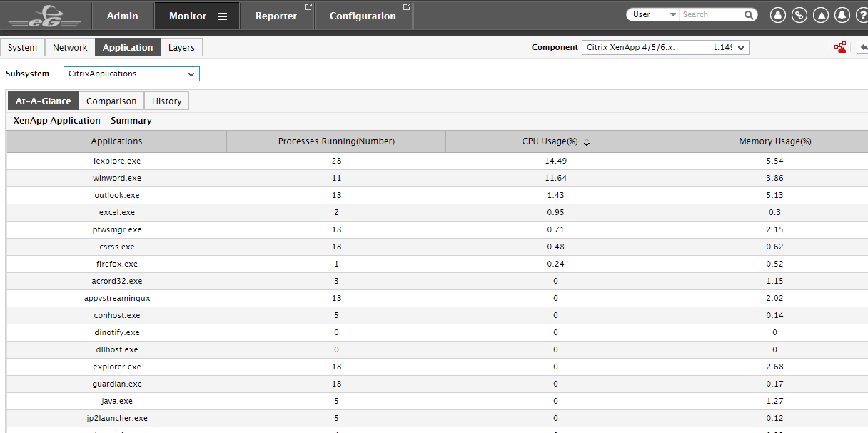Sort by Applications column header
Image resolution: width=868 pixels, height=433 pixels.
(x=117, y=141)
